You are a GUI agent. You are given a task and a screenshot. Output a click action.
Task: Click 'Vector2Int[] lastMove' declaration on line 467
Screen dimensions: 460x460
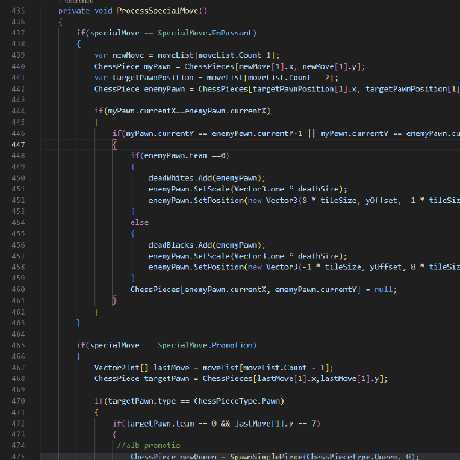[142, 368]
